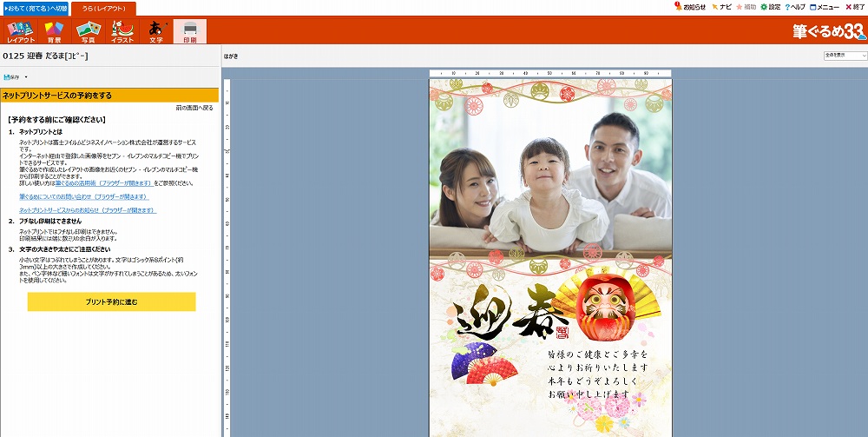Expand the save options dropdown arrow
This screenshot has width=868, height=437.
26,77
